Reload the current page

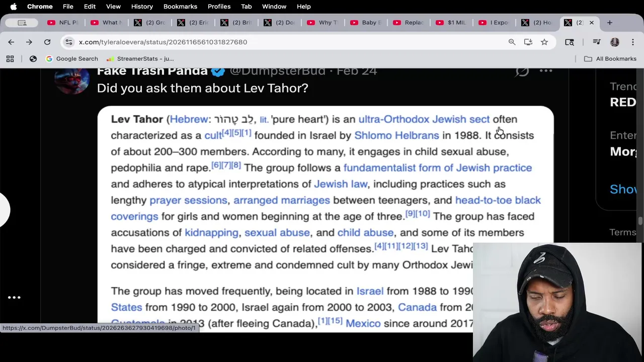click(x=47, y=42)
